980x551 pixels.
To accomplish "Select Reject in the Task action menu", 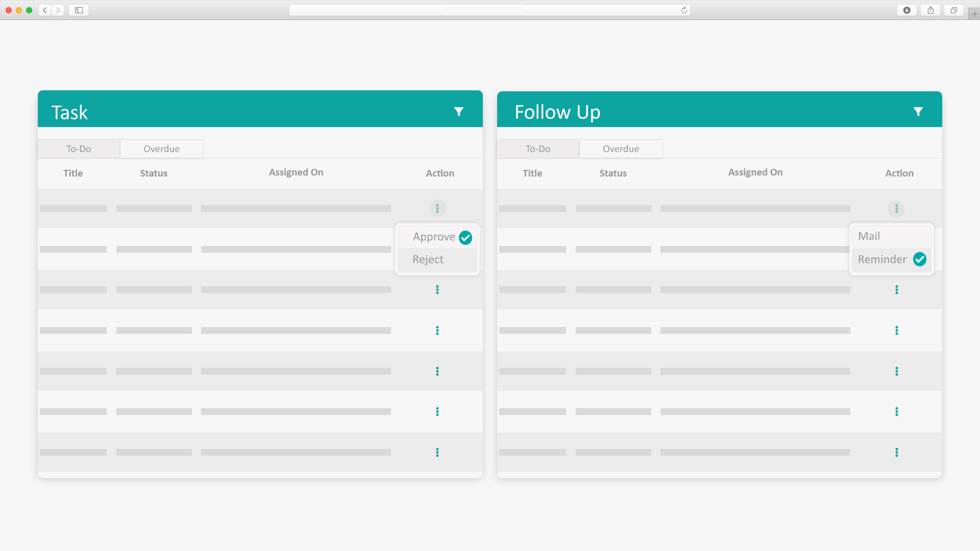I will (428, 260).
